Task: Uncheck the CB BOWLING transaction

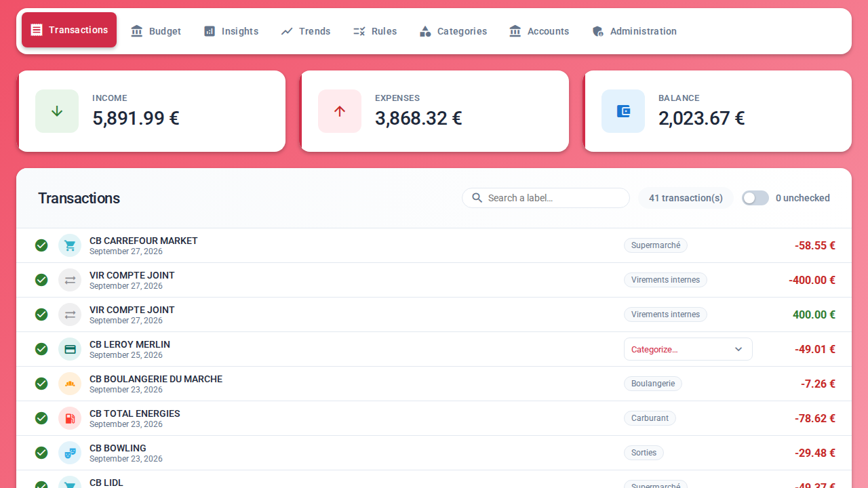Action: click(41, 453)
